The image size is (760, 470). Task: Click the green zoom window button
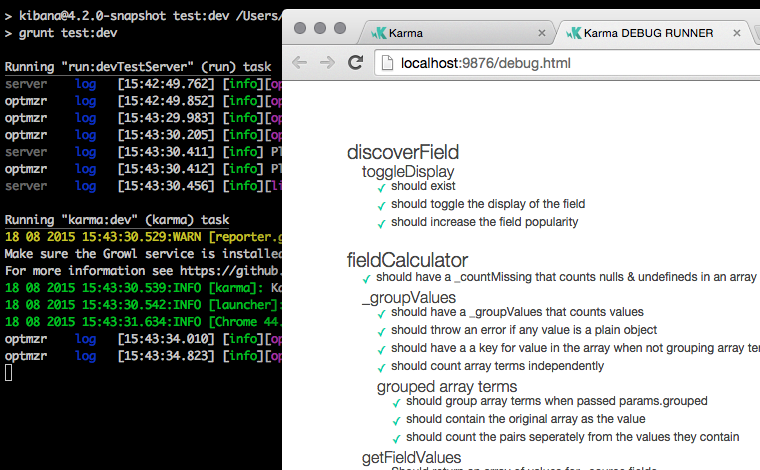pos(340,28)
